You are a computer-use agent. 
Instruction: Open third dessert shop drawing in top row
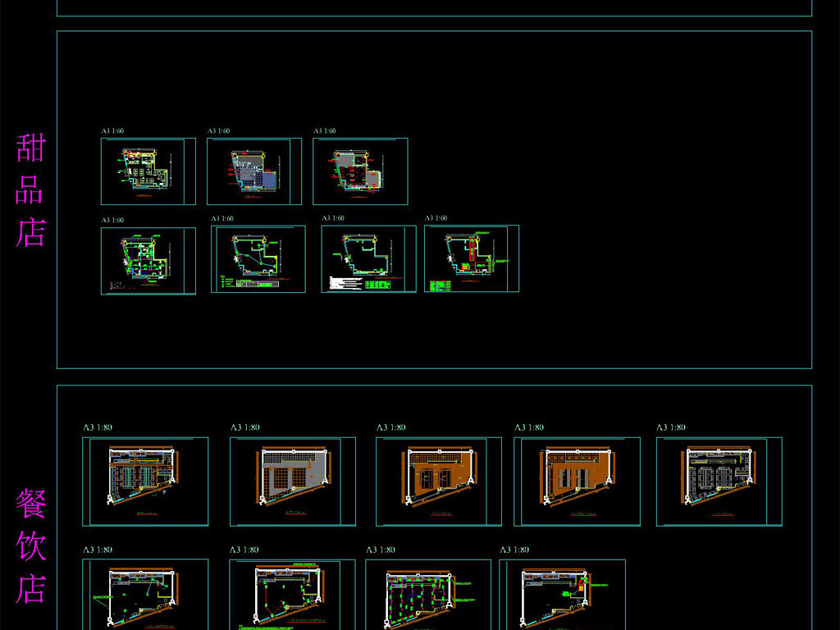click(x=359, y=171)
